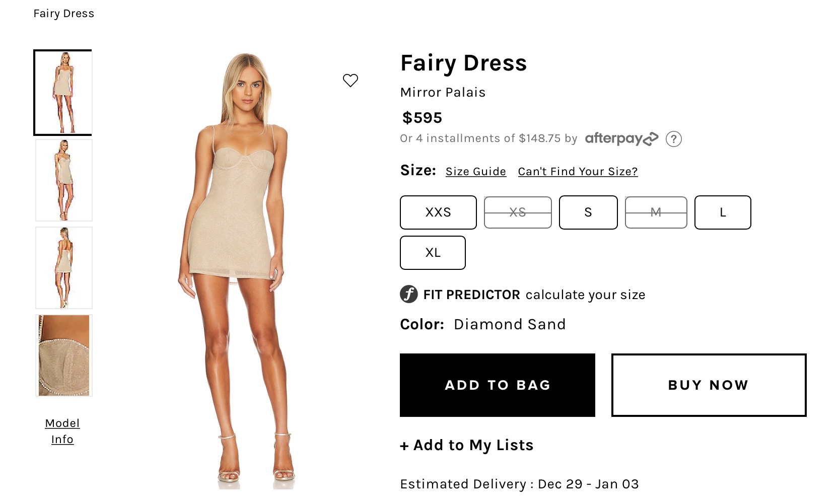Select size L
Viewport: 840px width, 504px height.
[x=723, y=212]
